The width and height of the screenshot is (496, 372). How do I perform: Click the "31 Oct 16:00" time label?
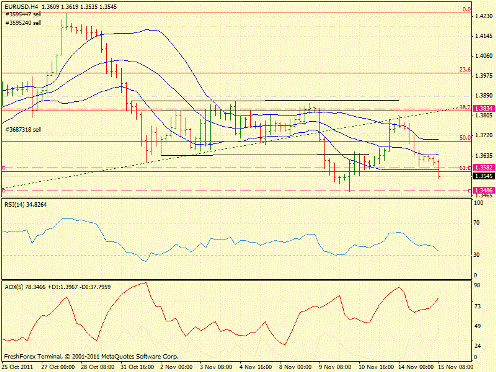pos(137,367)
